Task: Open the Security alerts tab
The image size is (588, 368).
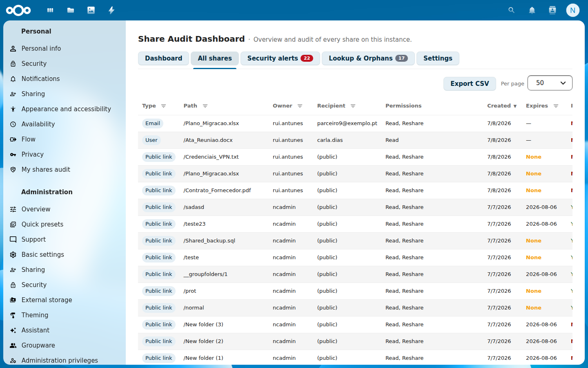Action: [280, 58]
